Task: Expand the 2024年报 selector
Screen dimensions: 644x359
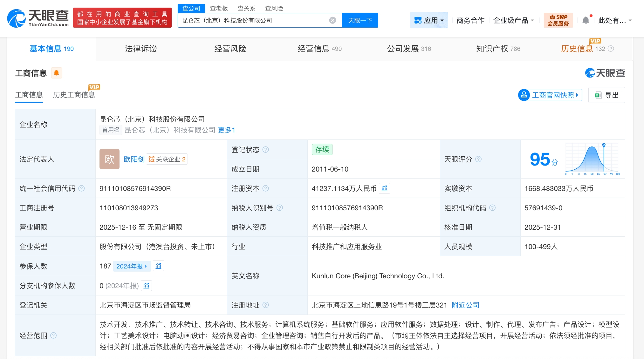Action: coord(132,266)
